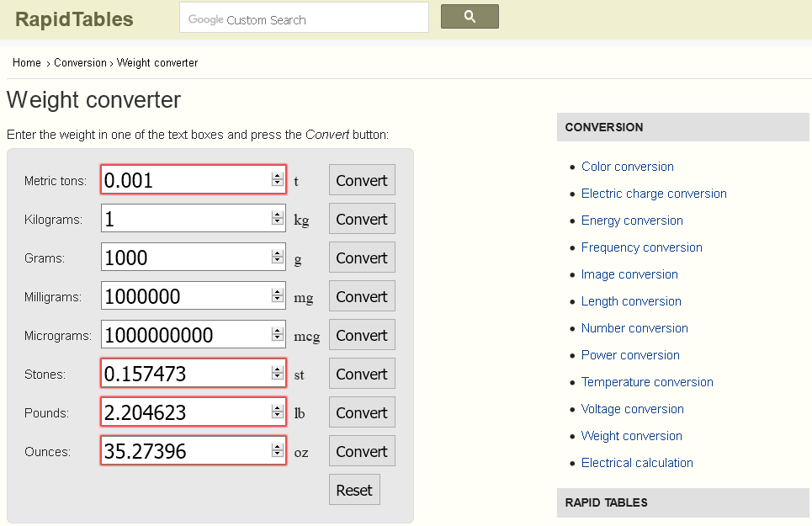
Task: Focus the Google Custom Search box
Action: [304, 18]
